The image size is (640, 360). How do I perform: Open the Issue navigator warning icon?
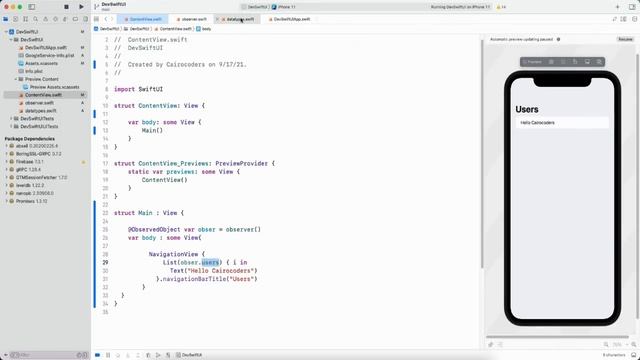45,19
